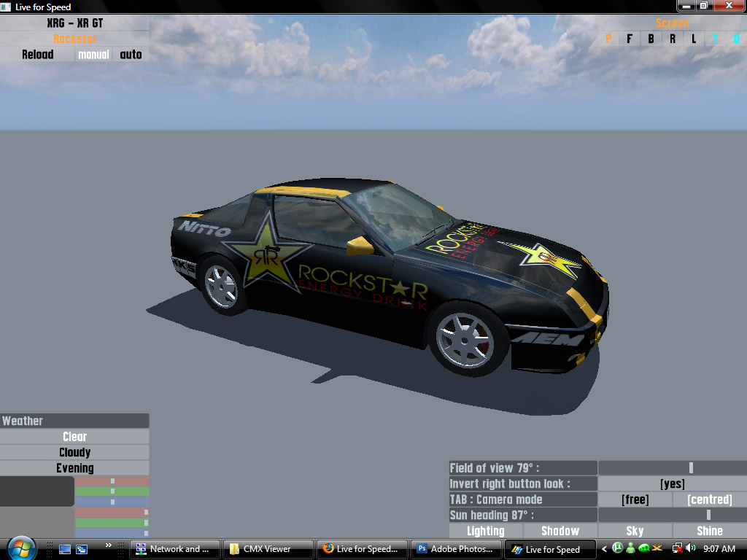Viewport: 747px width, 560px height.
Task: Switch reload mode to manual
Action: pos(93,54)
